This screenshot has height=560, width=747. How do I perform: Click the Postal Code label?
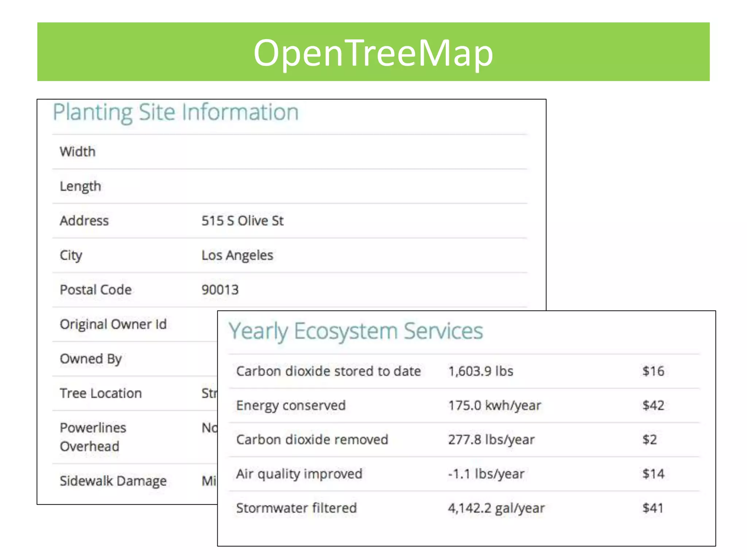point(96,289)
